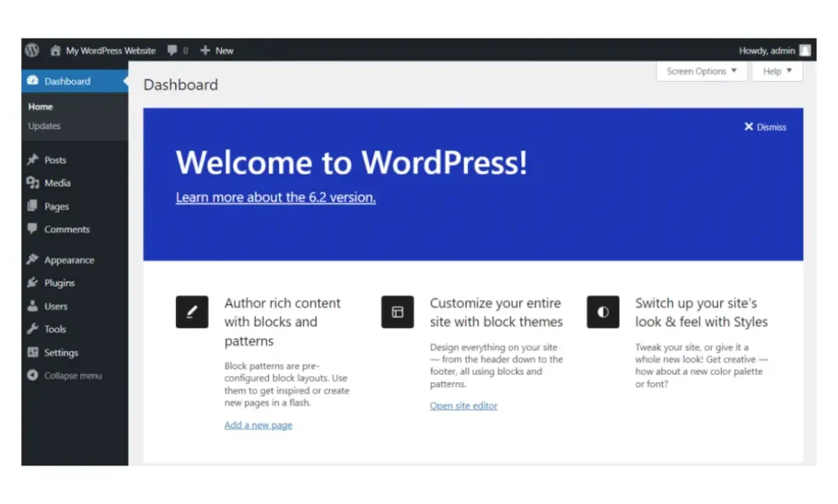Open My WordPress Website link
This screenshot has width=838, height=504.
pos(110,50)
